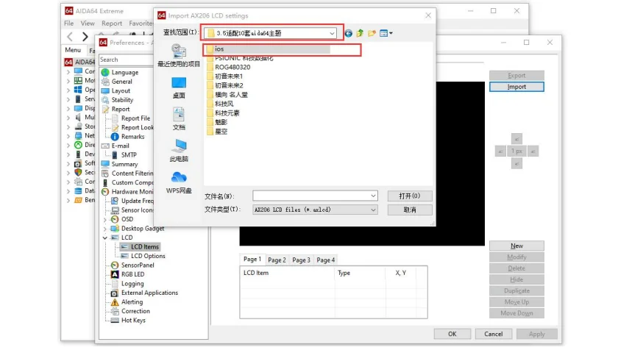Confirm Preferences with OK button
This screenshot has height=364, width=632.
(452, 334)
